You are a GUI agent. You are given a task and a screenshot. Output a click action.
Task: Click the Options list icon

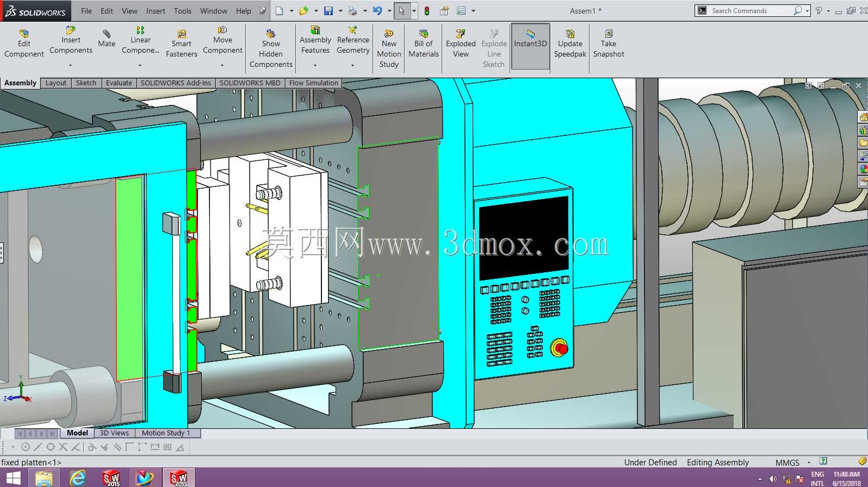(x=461, y=11)
